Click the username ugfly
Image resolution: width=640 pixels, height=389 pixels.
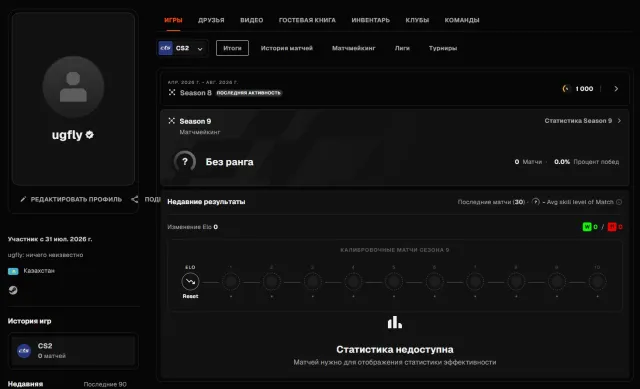(67, 135)
